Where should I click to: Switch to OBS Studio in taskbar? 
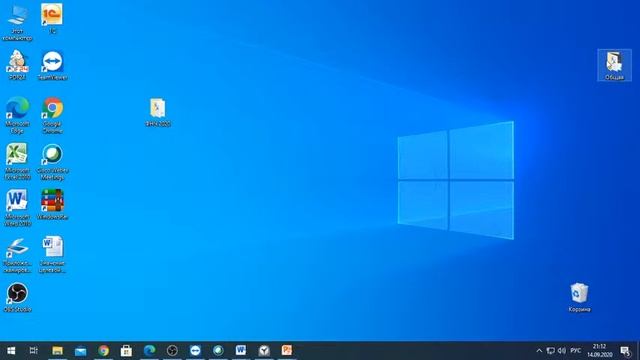tap(172, 351)
